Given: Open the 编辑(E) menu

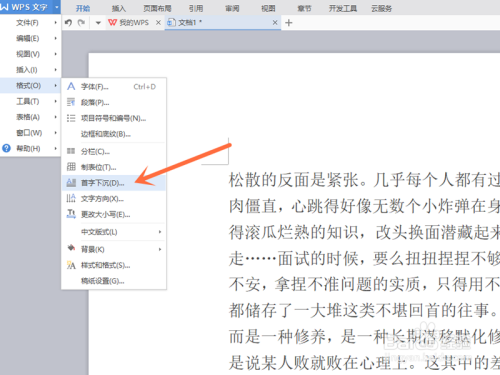Looking at the screenshot, I should click(30, 38).
